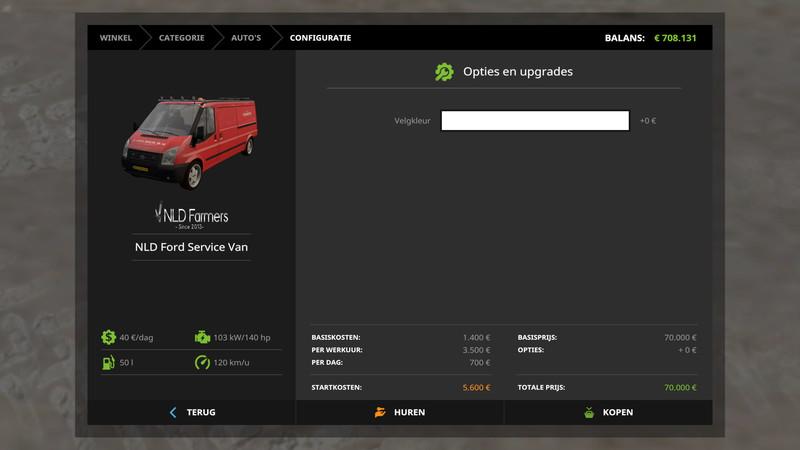Return to the AUTO'S breadcrumb step
The image size is (800, 450).
tap(246, 38)
